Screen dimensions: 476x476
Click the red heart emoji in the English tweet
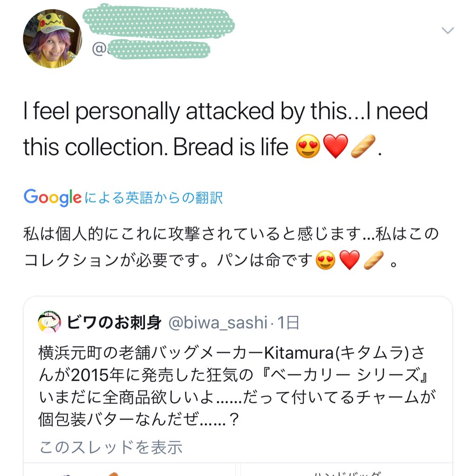coord(335,147)
